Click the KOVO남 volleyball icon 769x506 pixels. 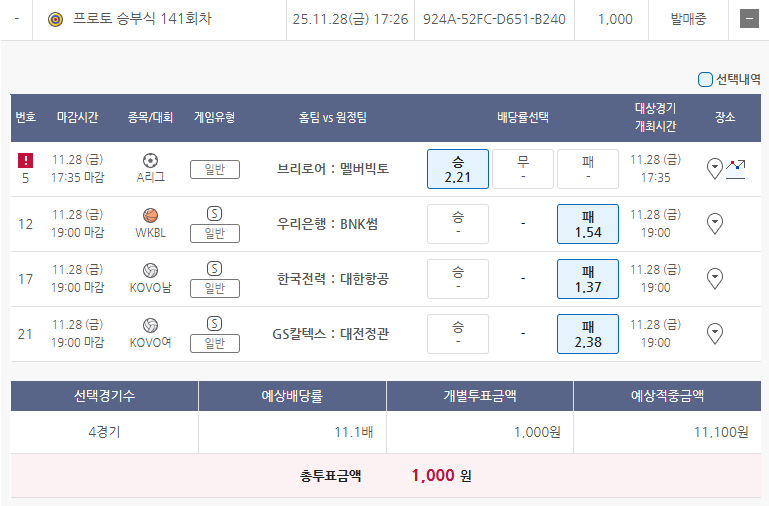coord(151,270)
